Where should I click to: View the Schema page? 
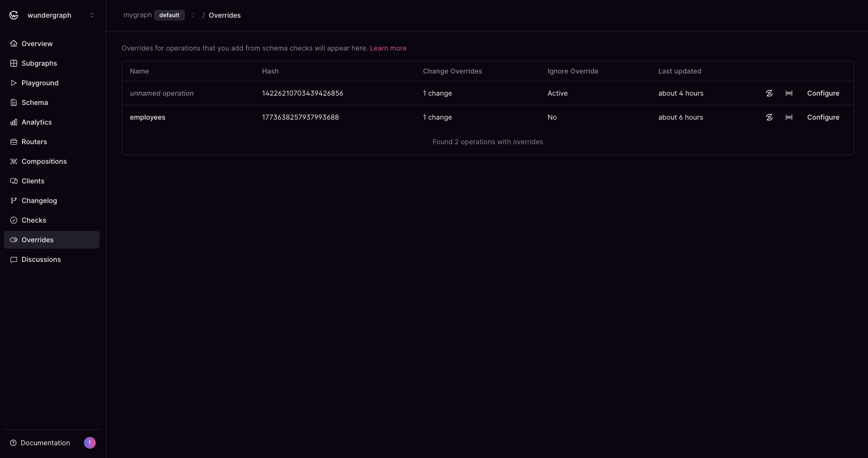click(x=35, y=102)
